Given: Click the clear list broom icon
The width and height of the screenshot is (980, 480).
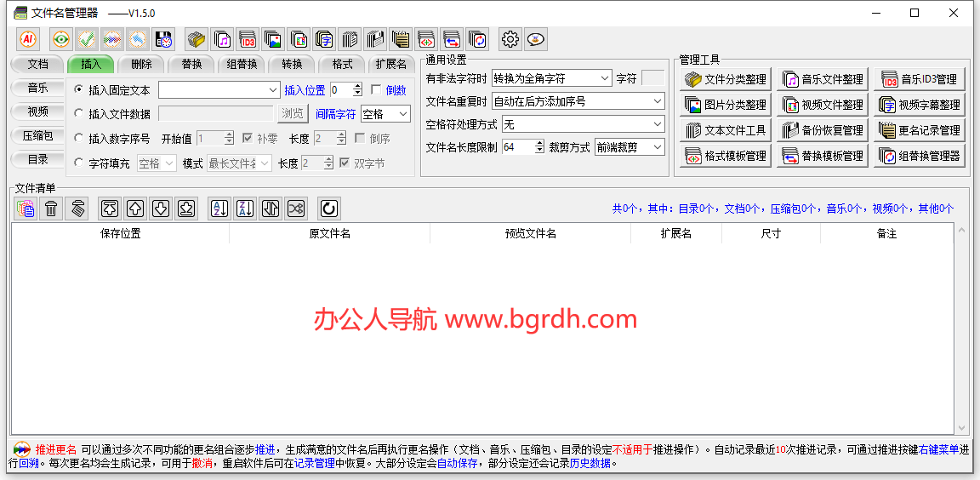Looking at the screenshot, I should point(77,209).
